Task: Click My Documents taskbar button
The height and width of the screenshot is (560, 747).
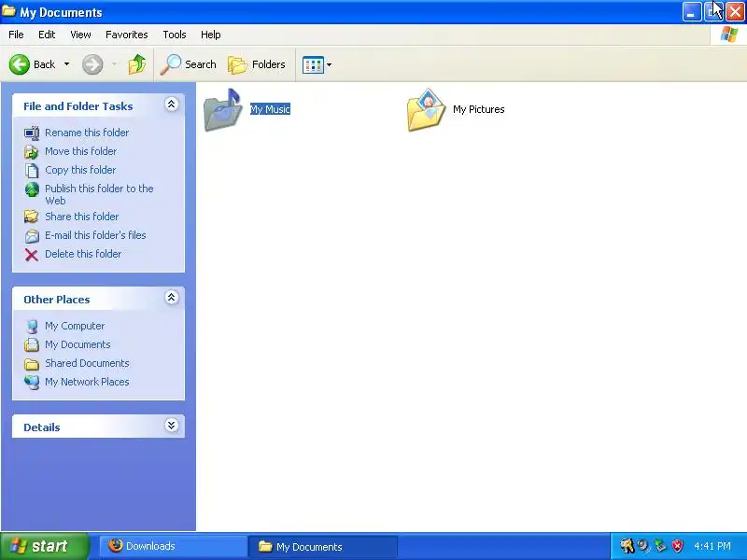Action: coord(323,547)
